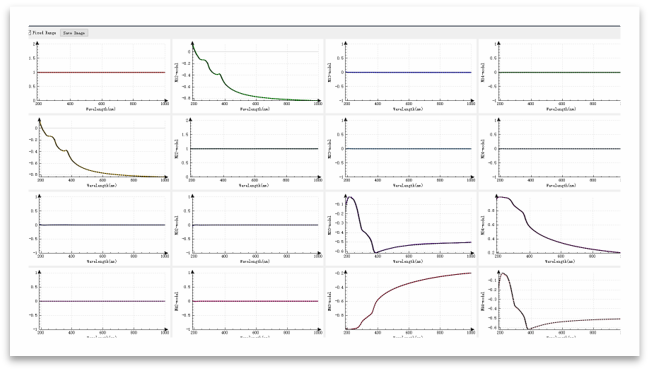650x370 pixels.
Task: Select the bottom-row magenta flat-line plot
Action: coord(247,302)
